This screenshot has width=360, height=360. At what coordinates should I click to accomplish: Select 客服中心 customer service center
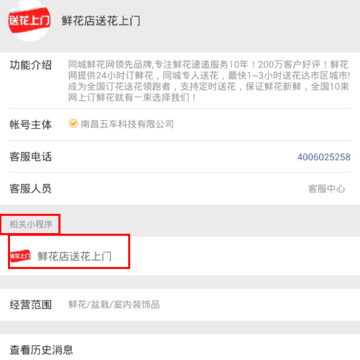326,189
